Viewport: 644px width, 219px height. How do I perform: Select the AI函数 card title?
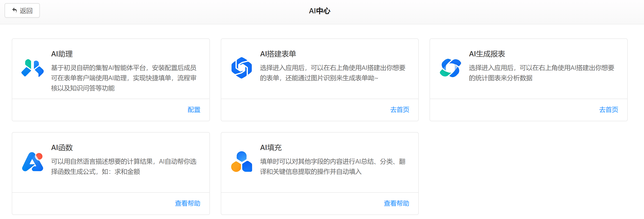click(x=62, y=148)
